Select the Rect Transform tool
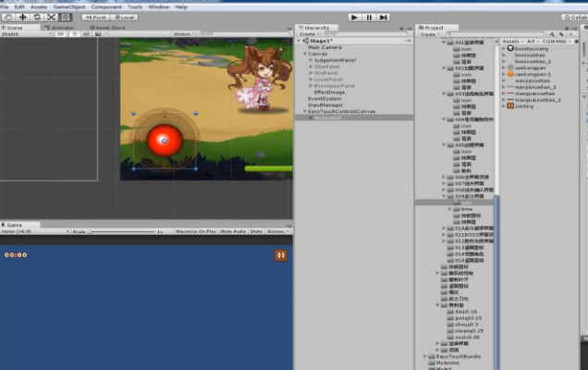 pos(66,18)
